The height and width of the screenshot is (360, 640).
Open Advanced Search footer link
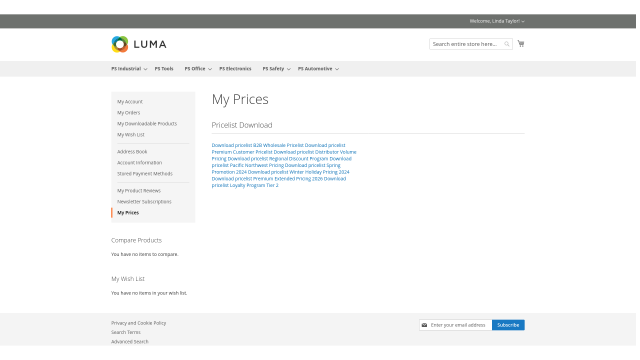click(129, 342)
